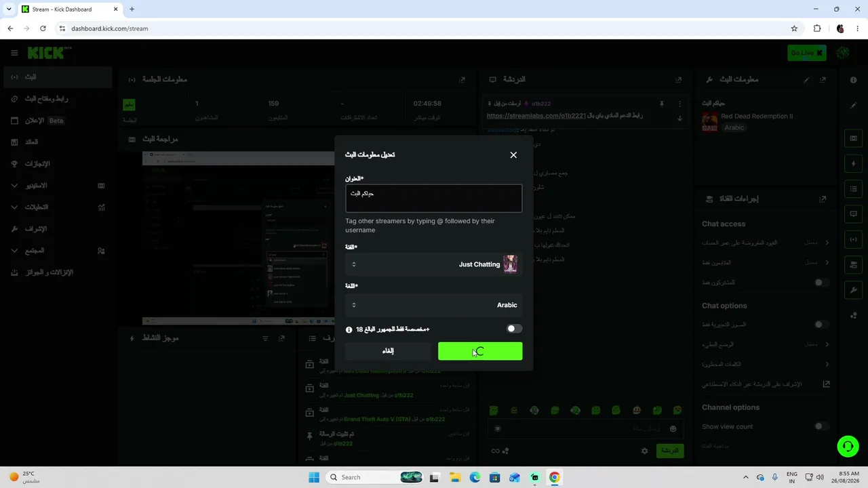868x488 pixels.
Task: Pop out the إجراءات القناة panel
Action: point(823,199)
